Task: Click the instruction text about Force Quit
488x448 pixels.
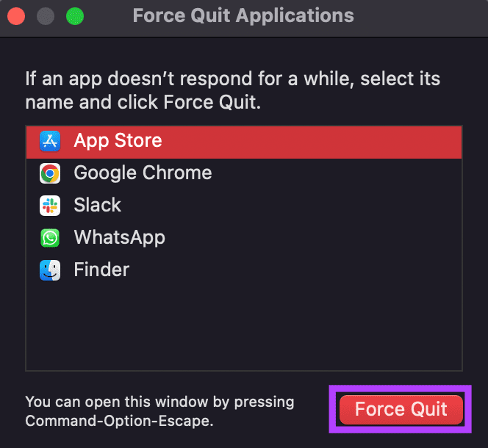Action: (232, 90)
